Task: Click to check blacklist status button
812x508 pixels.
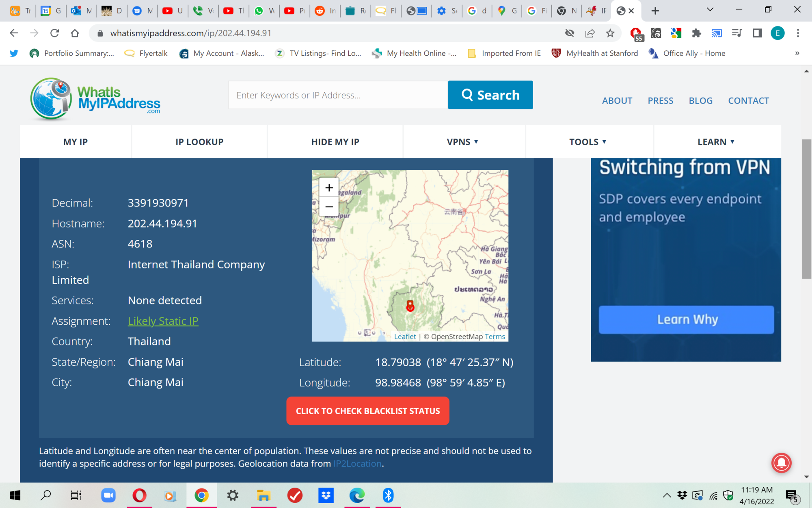Action: [367, 411]
